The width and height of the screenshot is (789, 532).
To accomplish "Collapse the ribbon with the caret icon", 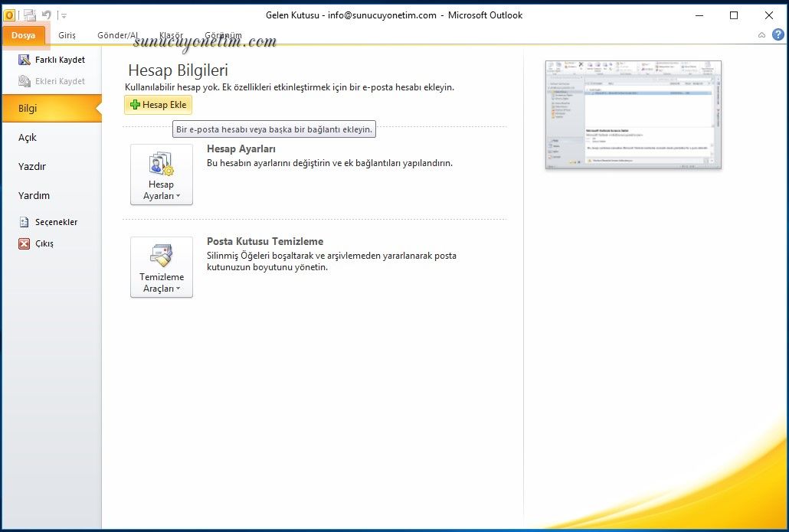I will tap(762, 35).
